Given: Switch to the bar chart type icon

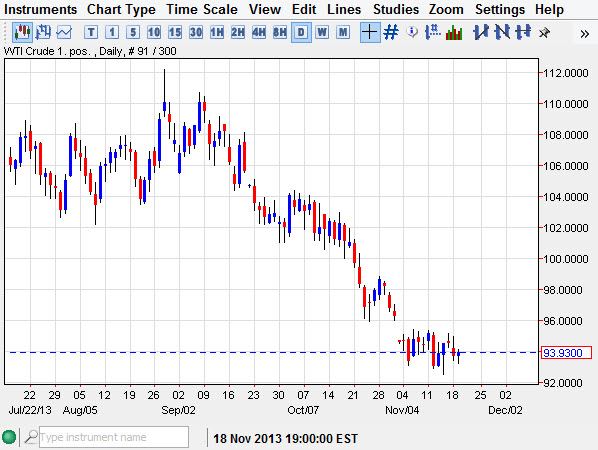Looking at the screenshot, I should point(43,32).
